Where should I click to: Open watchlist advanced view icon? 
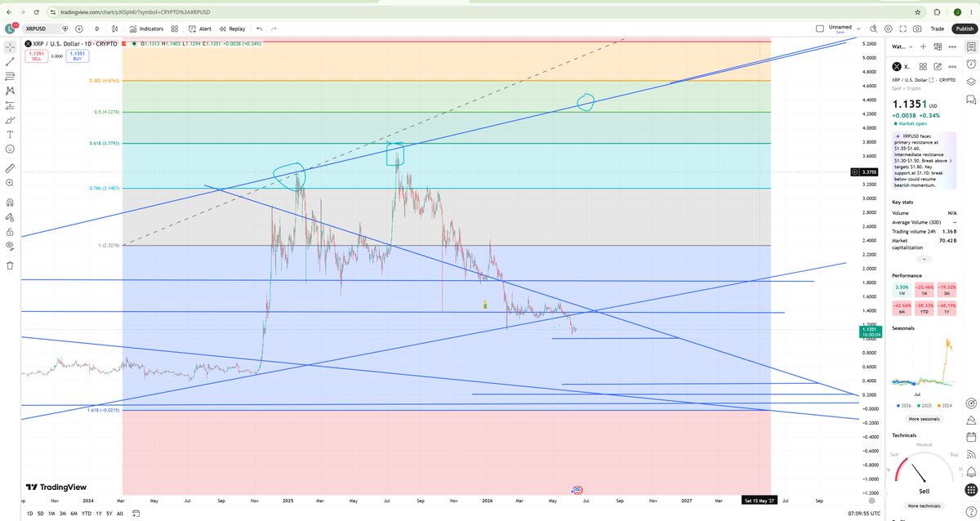coord(937,47)
